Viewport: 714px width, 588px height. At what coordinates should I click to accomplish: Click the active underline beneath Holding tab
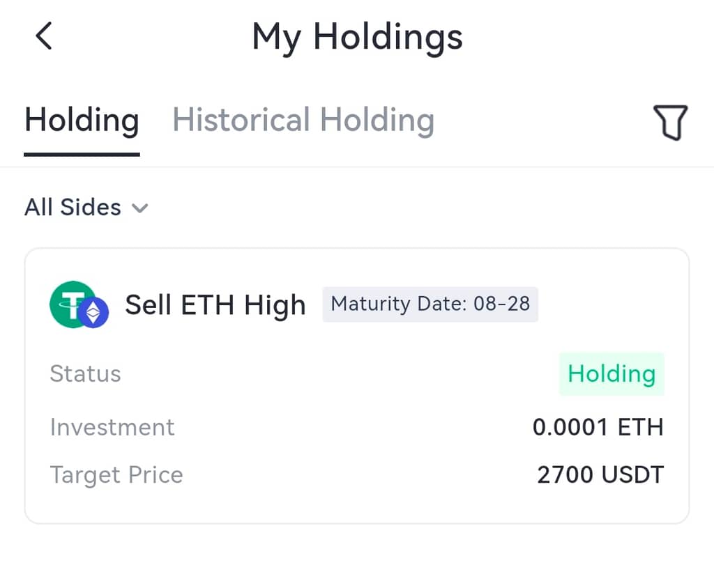click(82, 153)
